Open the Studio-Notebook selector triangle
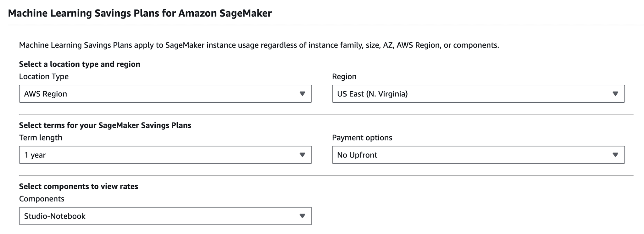Screen dimensions: 644x234 [303, 216]
